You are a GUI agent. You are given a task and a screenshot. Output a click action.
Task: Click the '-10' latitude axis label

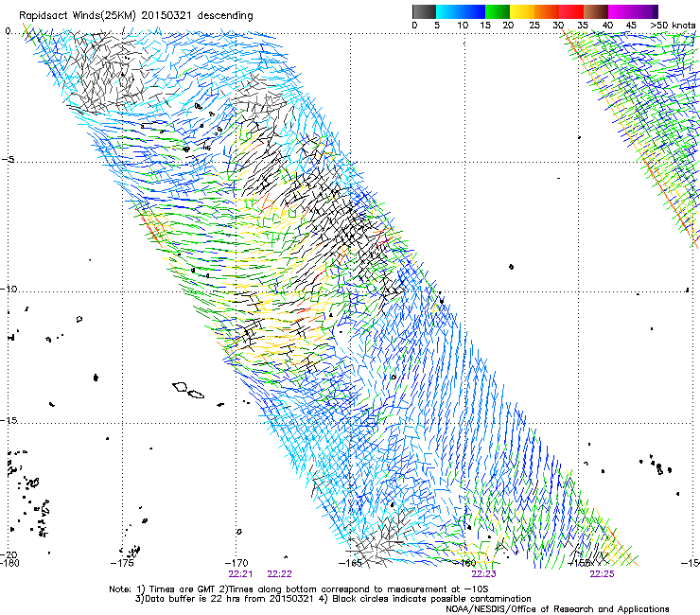tap(9, 289)
